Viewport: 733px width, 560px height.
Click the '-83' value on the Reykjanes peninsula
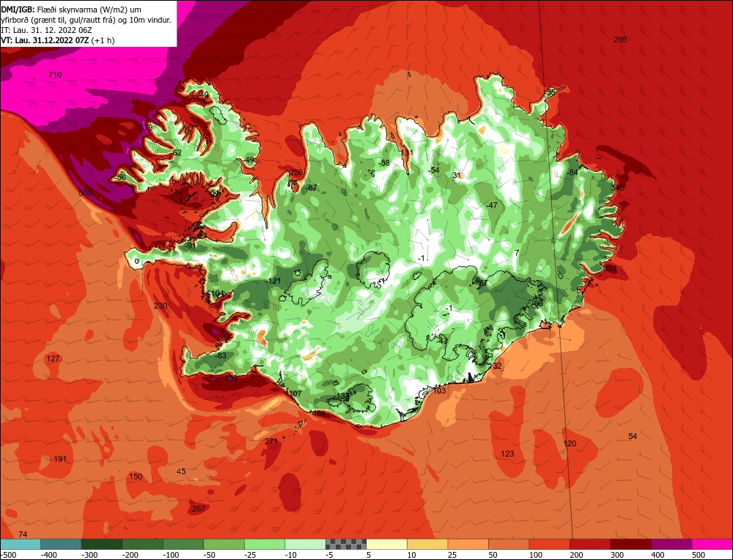click(220, 355)
